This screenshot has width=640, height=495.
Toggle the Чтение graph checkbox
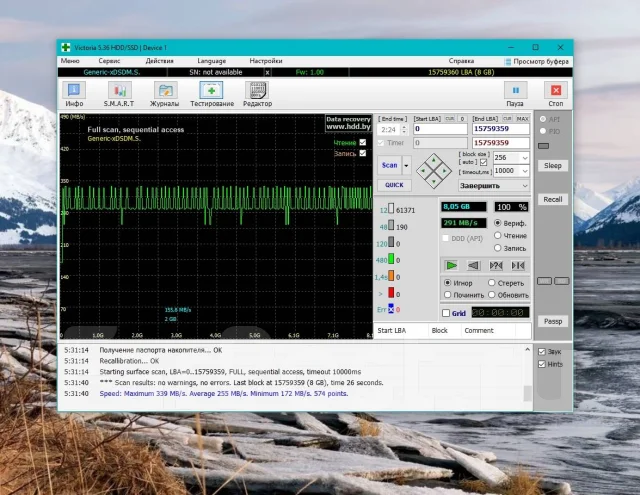click(x=362, y=142)
